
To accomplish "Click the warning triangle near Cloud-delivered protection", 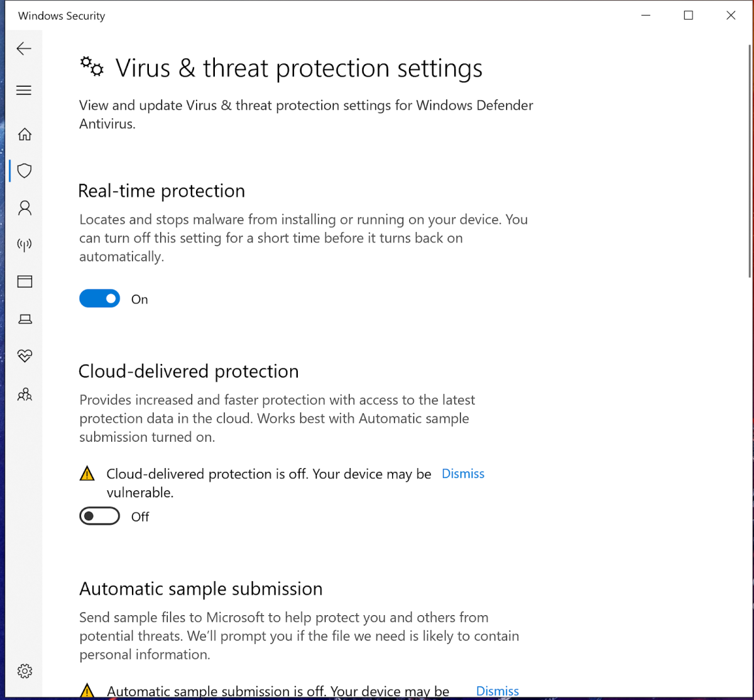I will [87, 474].
